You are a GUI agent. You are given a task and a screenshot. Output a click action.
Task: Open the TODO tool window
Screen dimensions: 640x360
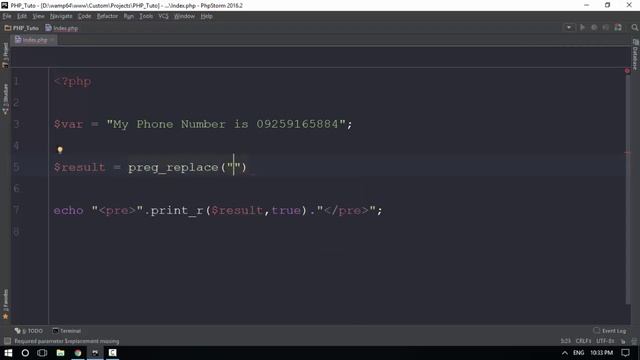[x=29, y=331]
